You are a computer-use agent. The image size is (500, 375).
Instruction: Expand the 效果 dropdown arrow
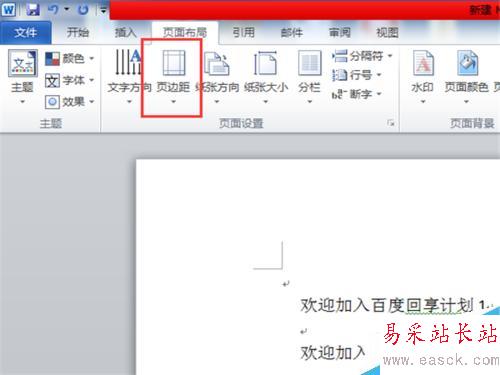click(x=92, y=101)
